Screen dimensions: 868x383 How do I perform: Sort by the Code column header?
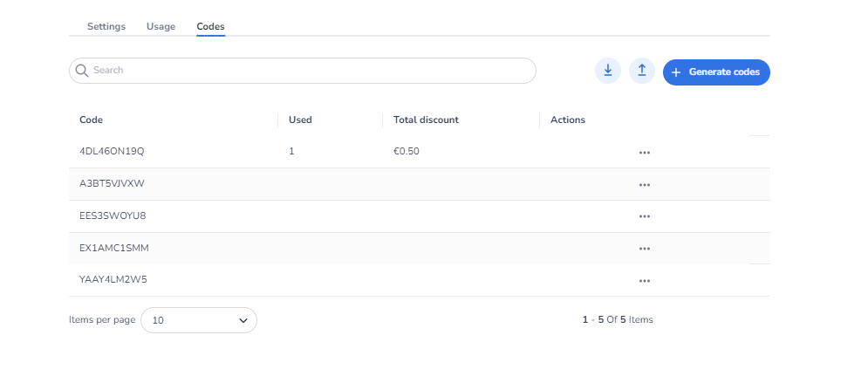[x=92, y=120]
